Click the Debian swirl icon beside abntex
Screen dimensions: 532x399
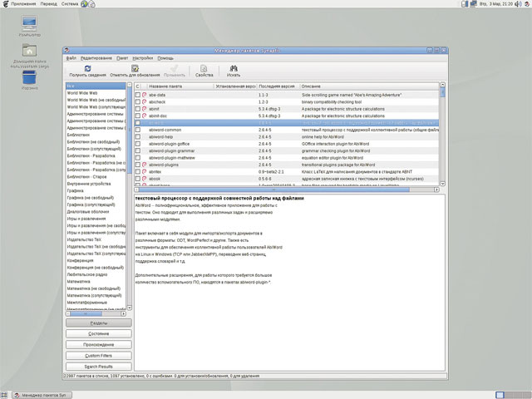(x=144, y=172)
